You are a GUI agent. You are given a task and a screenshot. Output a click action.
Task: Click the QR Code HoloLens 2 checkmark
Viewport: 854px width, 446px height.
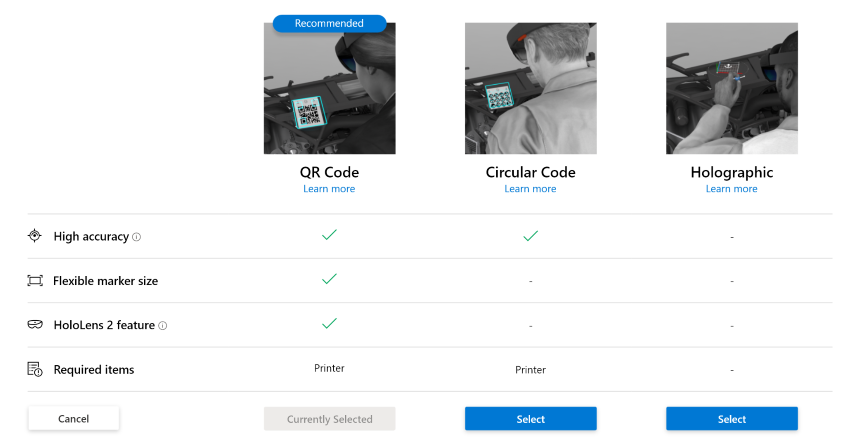click(x=329, y=323)
